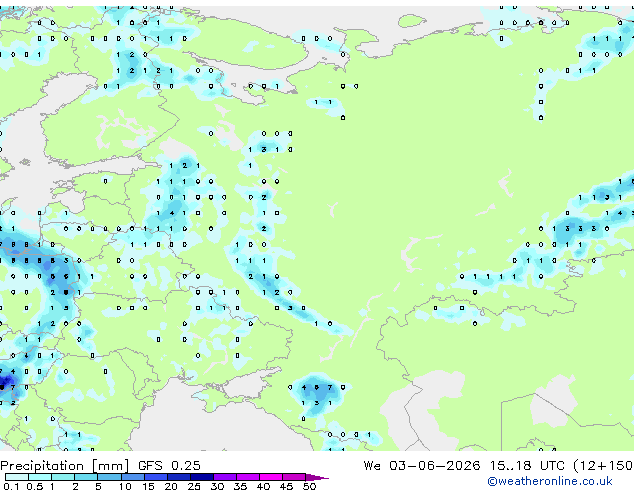The image size is (634, 490).
Task: Click the legend value "0.5"
Action: [35, 486]
